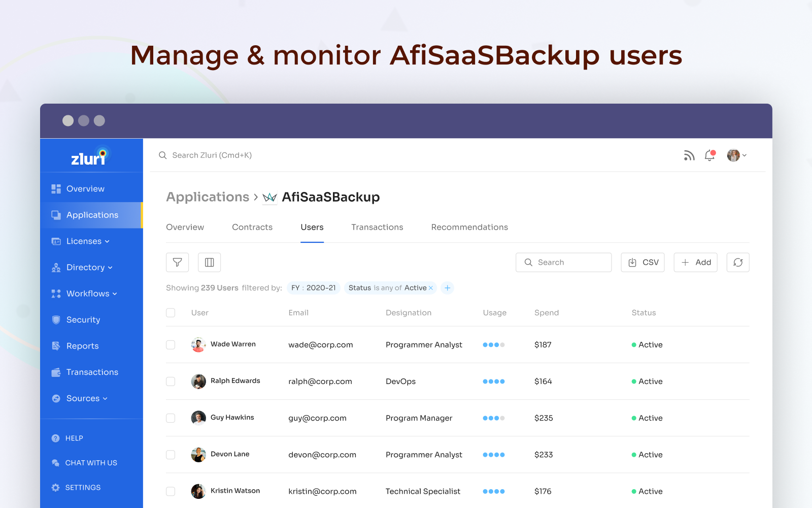Click Ralph Edwards' usage dots
Screen dimensions: 812x508
click(x=494, y=382)
